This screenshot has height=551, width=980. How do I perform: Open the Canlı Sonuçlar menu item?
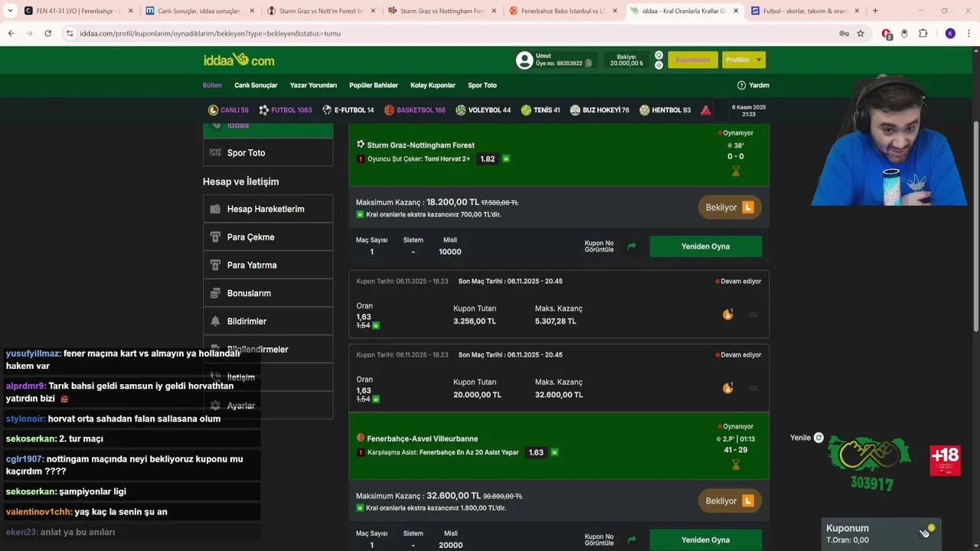[256, 85]
